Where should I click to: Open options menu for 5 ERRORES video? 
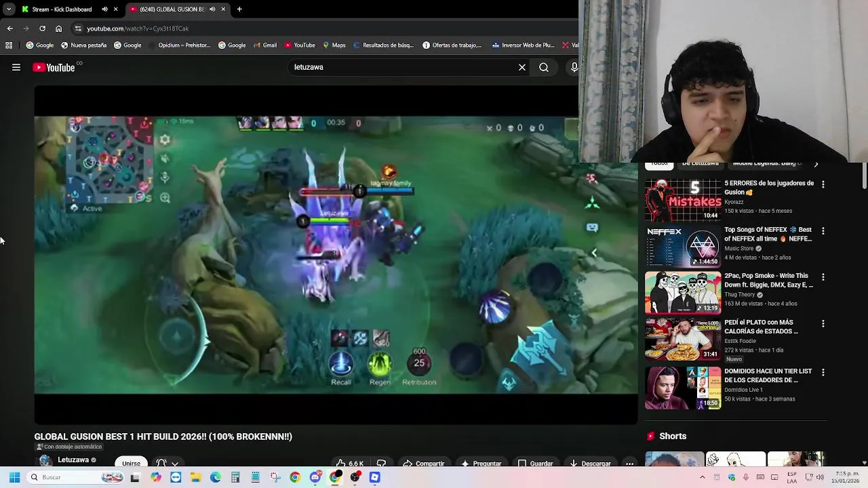tap(823, 184)
